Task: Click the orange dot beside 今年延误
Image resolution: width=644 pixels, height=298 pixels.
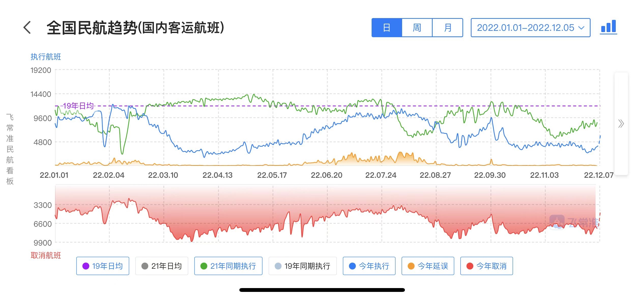Action: tap(411, 266)
